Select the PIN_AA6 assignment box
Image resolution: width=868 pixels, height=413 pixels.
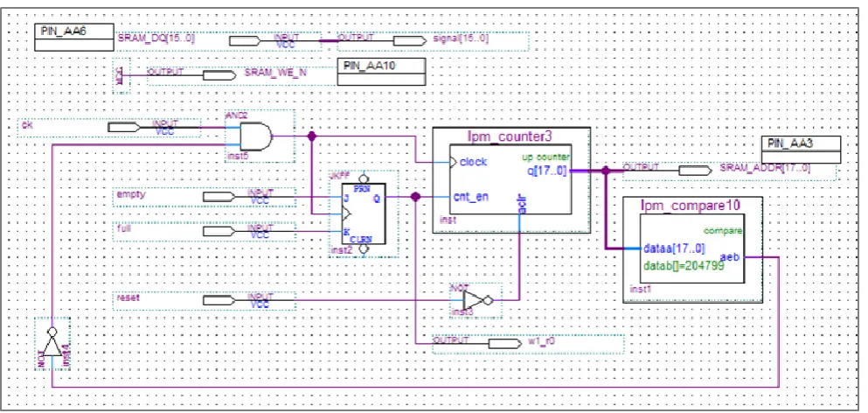(x=74, y=37)
